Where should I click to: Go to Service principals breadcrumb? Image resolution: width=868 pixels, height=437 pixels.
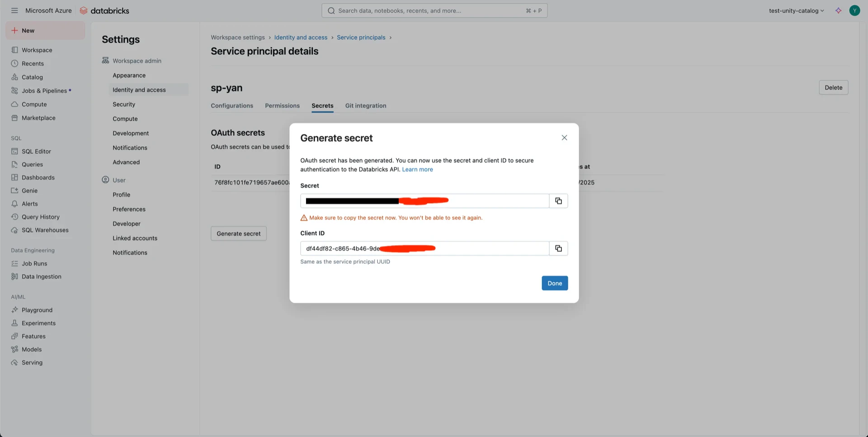[x=361, y=37]
